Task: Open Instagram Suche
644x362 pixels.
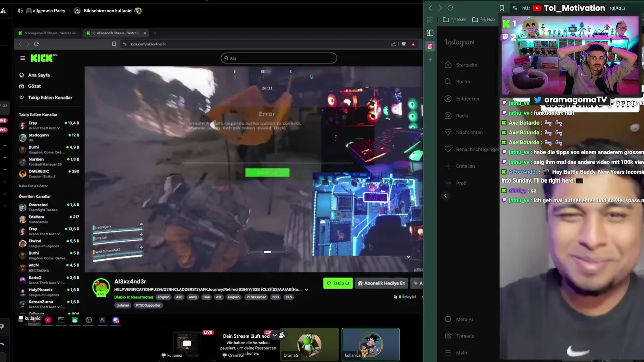Action: pyautogui.click(x=458, y=81)
